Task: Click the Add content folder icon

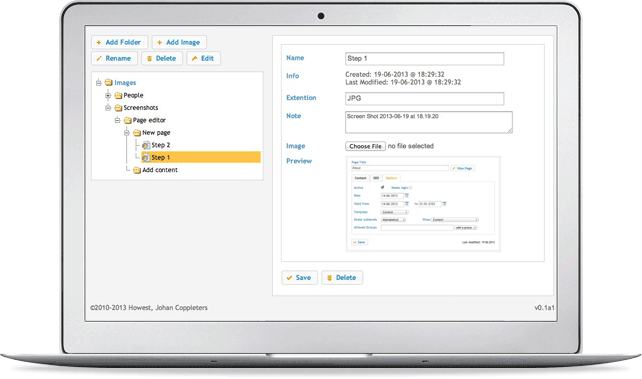Action: (137, 170)
